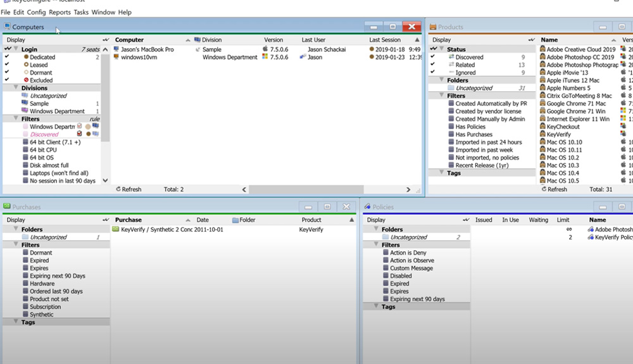Click the Has Policies filter icon
Screen dimensions: 633x364
coord(451,127)
